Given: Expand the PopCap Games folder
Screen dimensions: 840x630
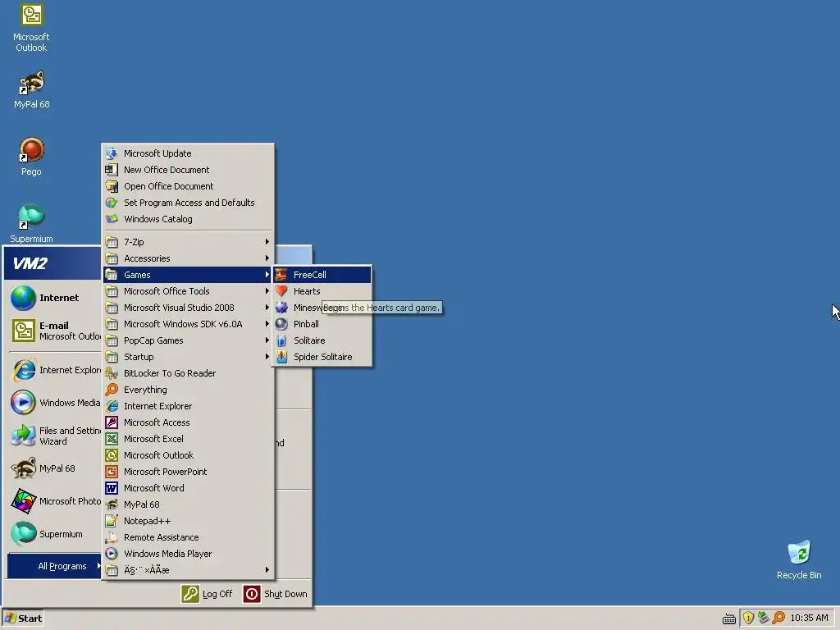Looking at the screenshot, I should click(188, 340).
